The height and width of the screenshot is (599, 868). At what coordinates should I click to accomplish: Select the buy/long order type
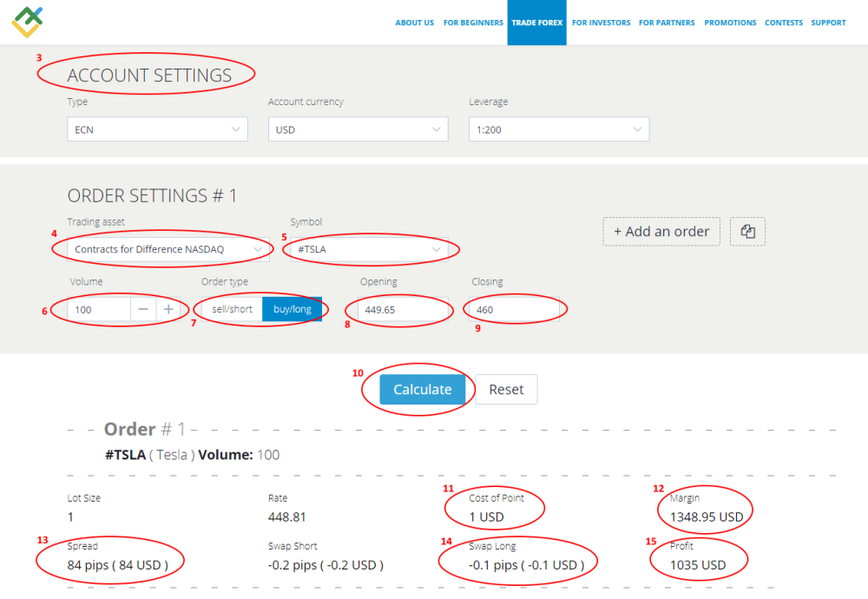(x=292, y=310)
